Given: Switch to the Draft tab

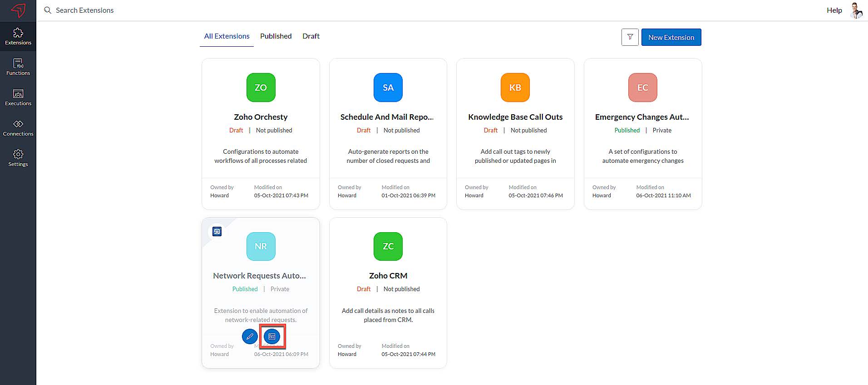Looking at the screenshot, I should [311, 36].
